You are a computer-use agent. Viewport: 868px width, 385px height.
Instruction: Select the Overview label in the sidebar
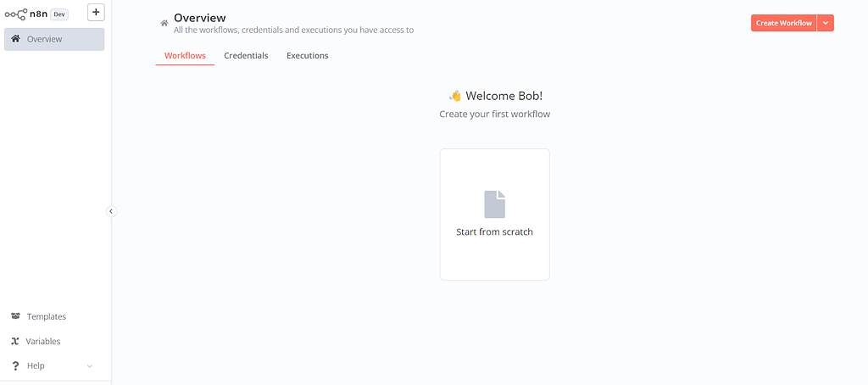44,39
